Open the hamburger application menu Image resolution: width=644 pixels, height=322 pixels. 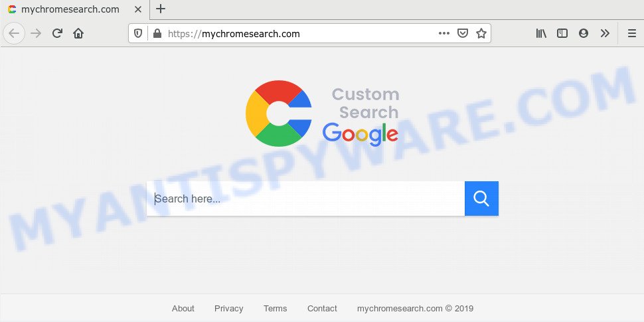pos(632,33)
